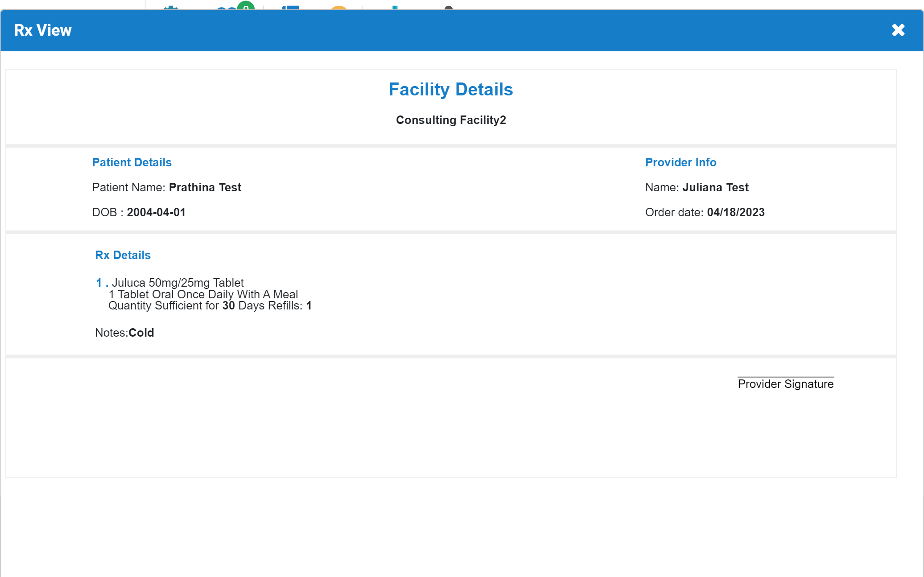Click the Rx Details heading
This screenshot has width=924, height=577.
pos(123,255)
